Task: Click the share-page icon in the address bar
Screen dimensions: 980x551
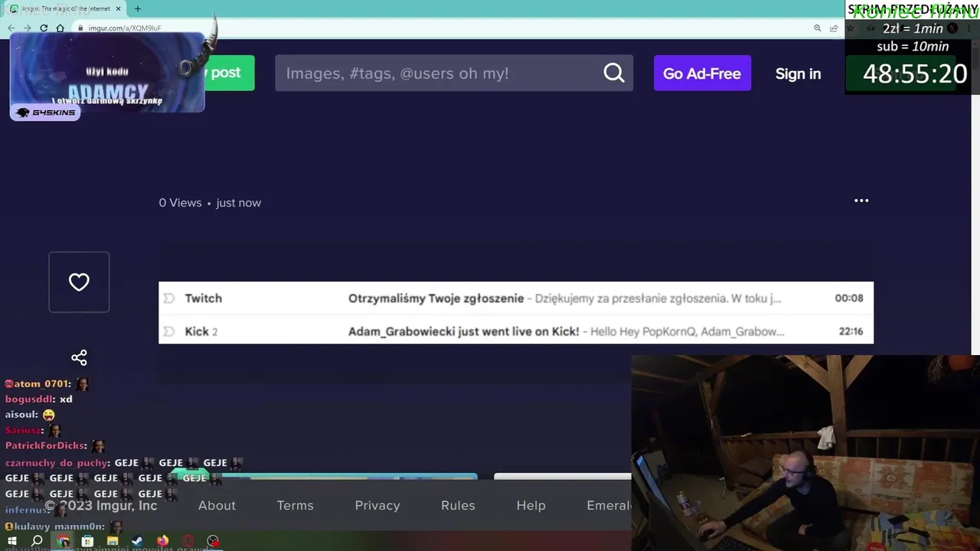Action: [x=834, y=28]
